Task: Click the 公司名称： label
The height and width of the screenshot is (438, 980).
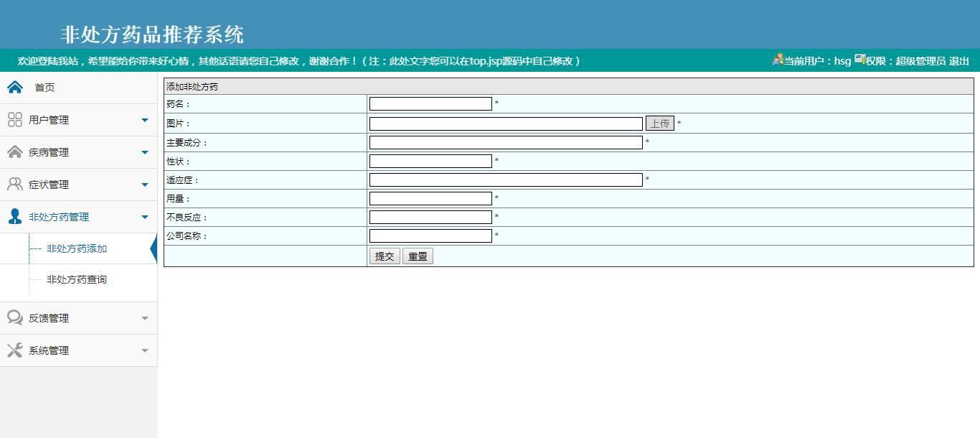Action: pos(187,236)
